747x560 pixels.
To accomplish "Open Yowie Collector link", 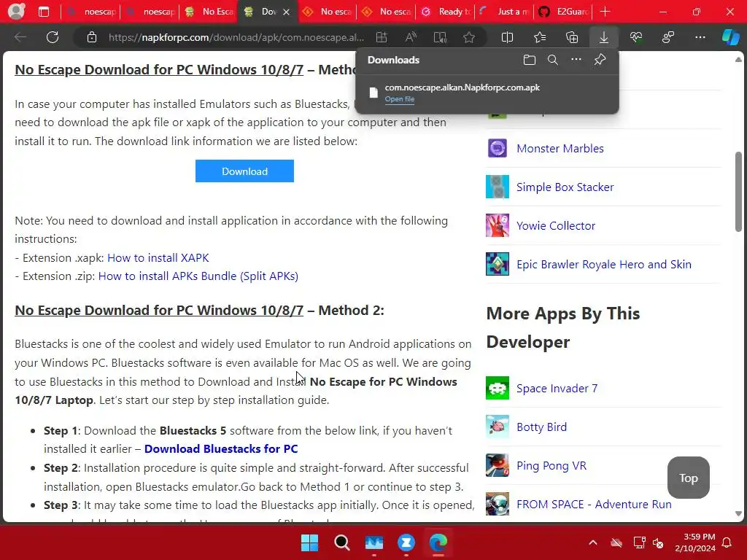I will click(556, 226).
